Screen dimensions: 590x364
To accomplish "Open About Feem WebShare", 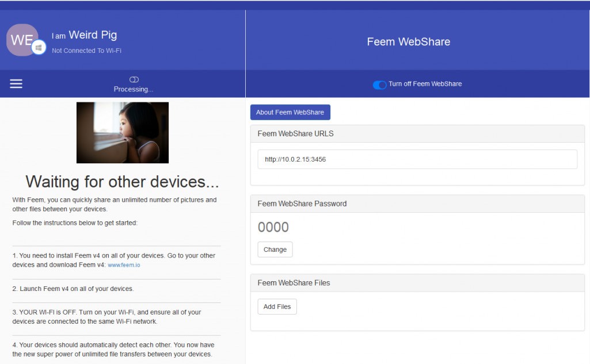I will pyautogui.click(x=290, y=112).
